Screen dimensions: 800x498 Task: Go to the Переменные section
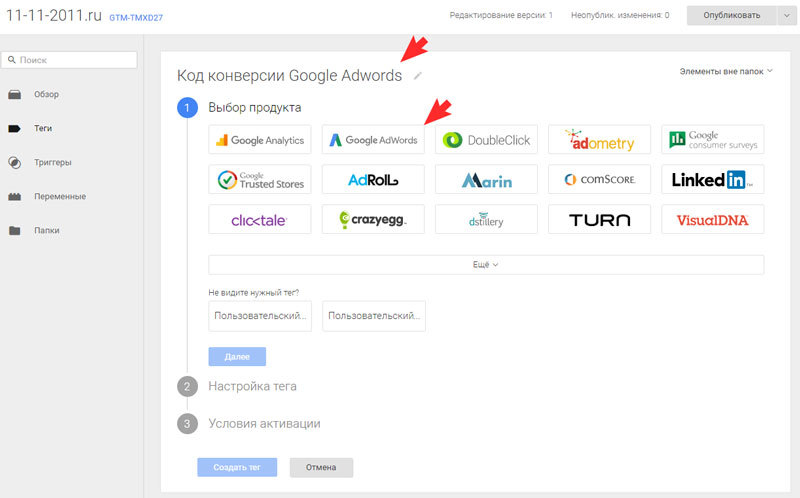click(x=60, y=196)
